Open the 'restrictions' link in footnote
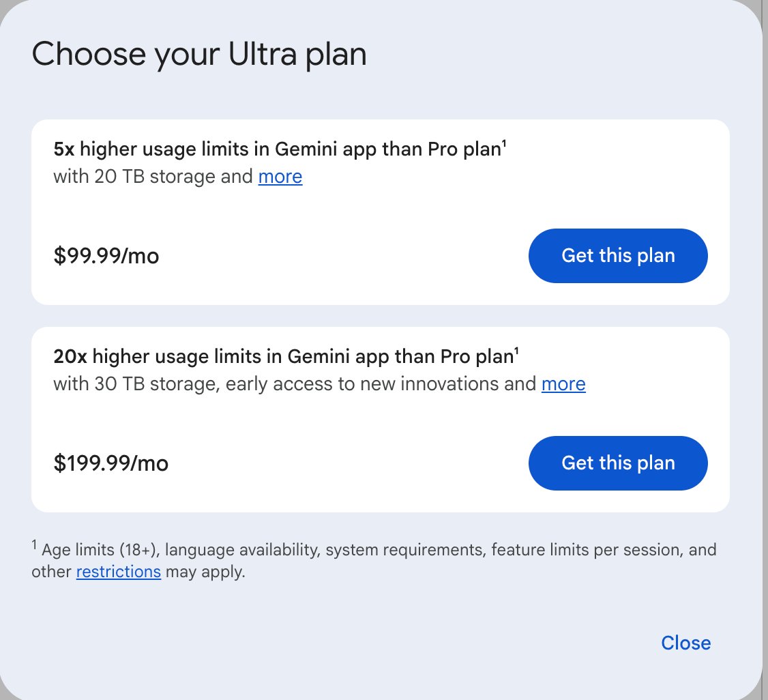768x700 pixels. point(119,572)
